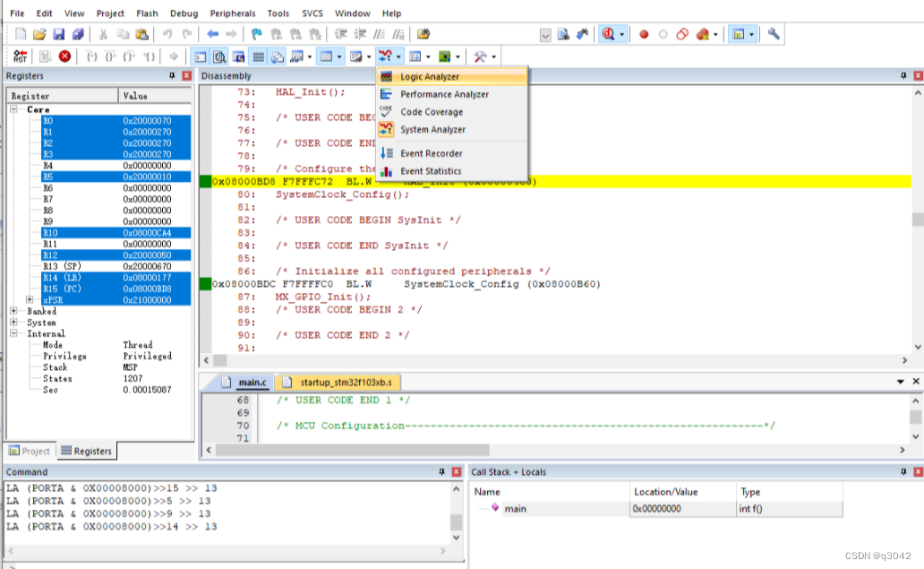Select the main row in Call Stack
The width and height of the screenshot is (924, 569).
tap(658, 508)
